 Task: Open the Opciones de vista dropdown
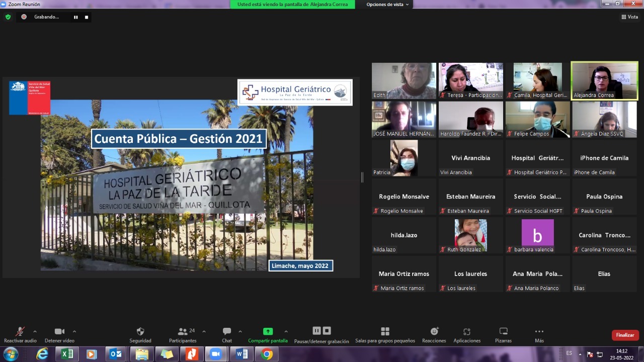387,5
